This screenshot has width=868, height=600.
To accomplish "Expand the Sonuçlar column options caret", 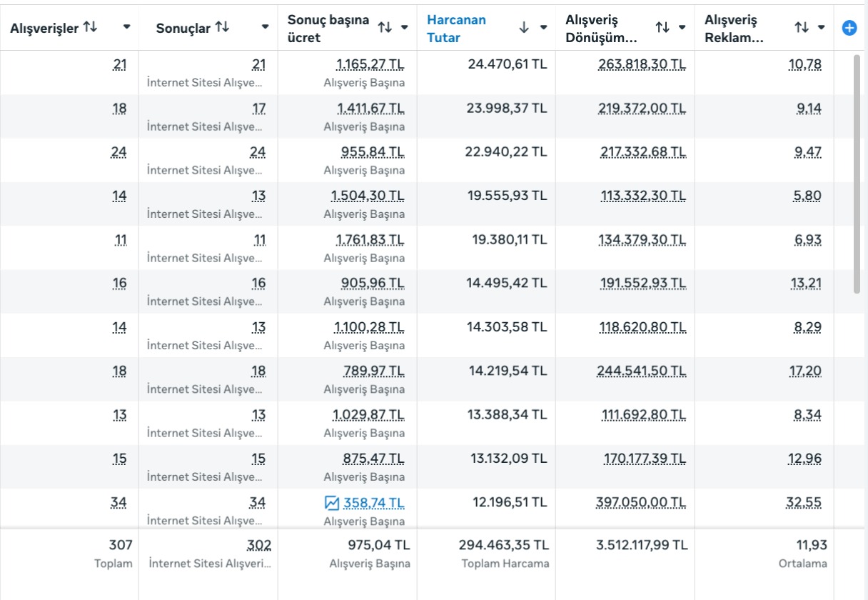I will click(266, 27).
